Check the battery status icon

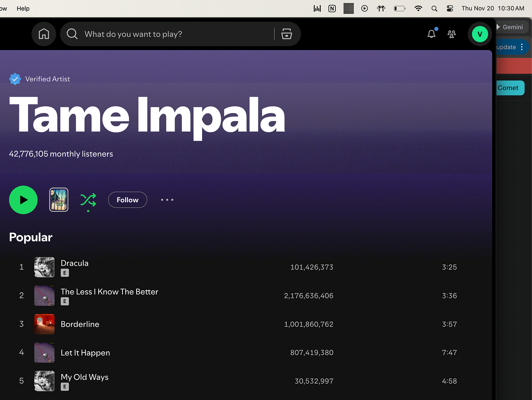pyautogui.click(x=399, y=8)
